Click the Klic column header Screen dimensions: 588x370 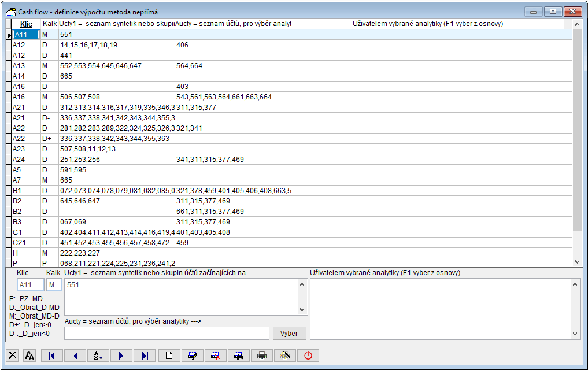click(x=26, y=24)
